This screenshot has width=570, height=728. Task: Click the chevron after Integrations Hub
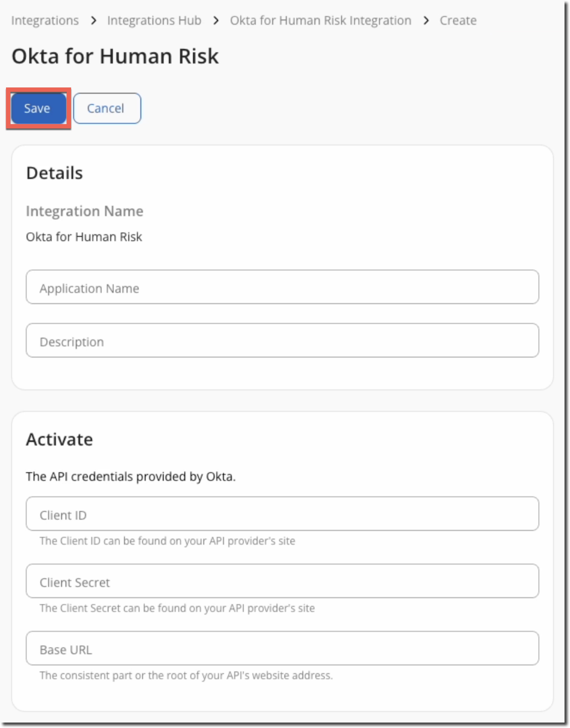click(x=217, y=20)
